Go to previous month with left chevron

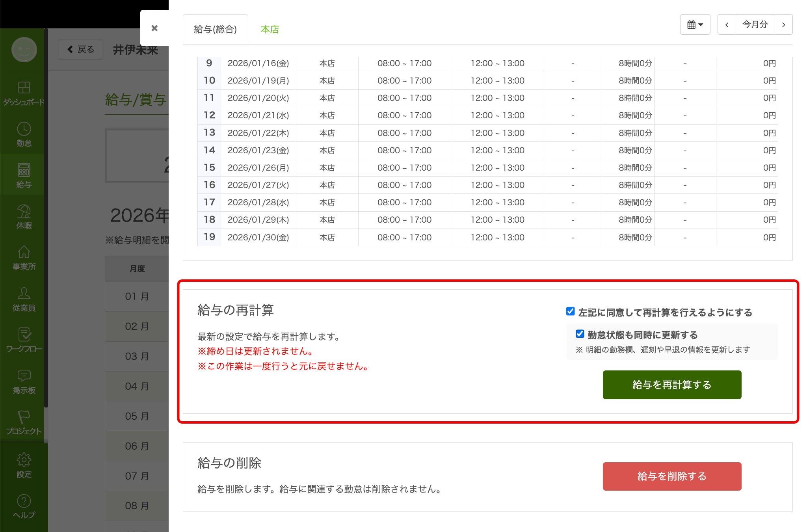point(727,24)
